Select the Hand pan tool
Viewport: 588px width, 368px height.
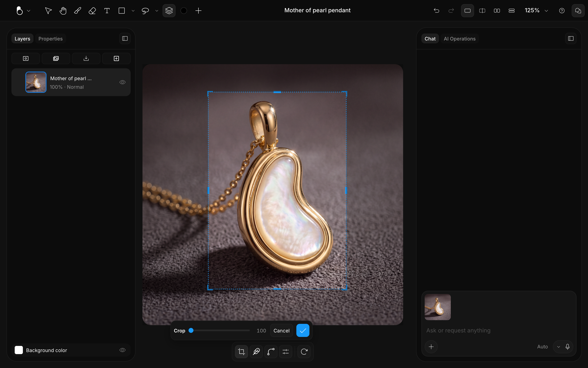tap(63, 11)
